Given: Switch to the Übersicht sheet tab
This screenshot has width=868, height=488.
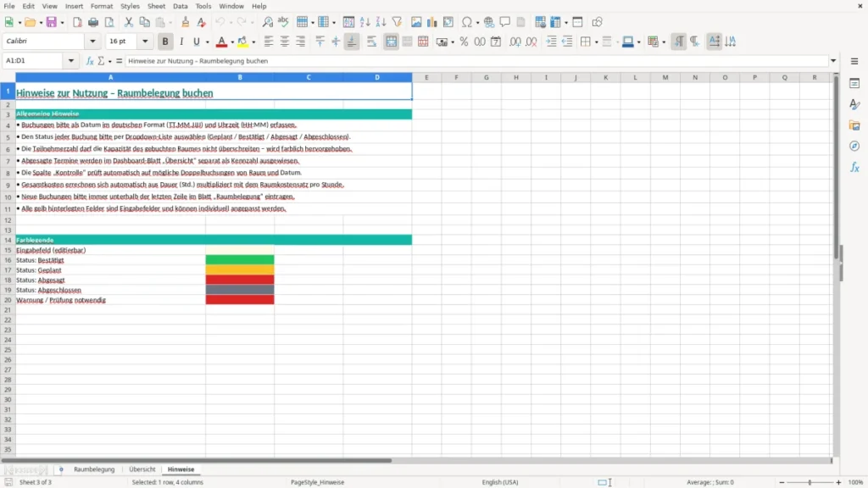Looking at the screenshot, I should tap(142, 469).
